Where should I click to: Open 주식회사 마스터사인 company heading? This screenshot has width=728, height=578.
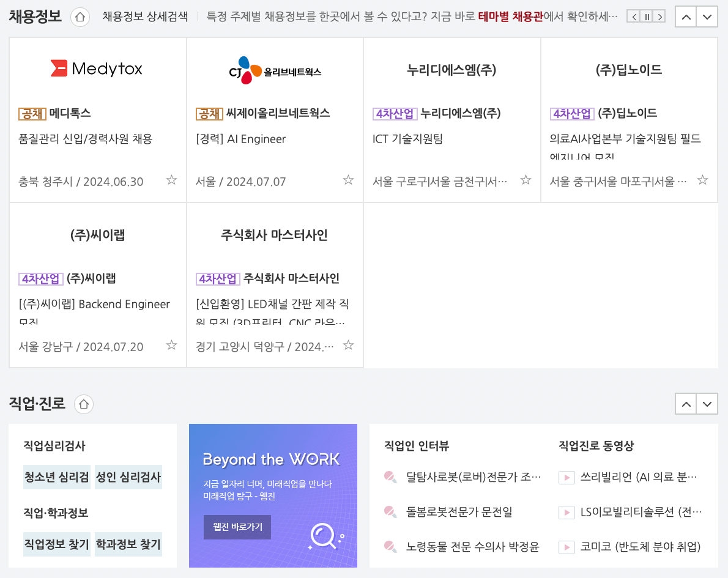(x=275, y=235)
